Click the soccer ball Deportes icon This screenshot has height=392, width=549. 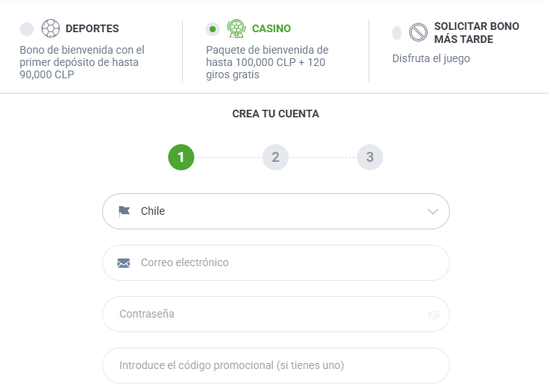(50, 29)
